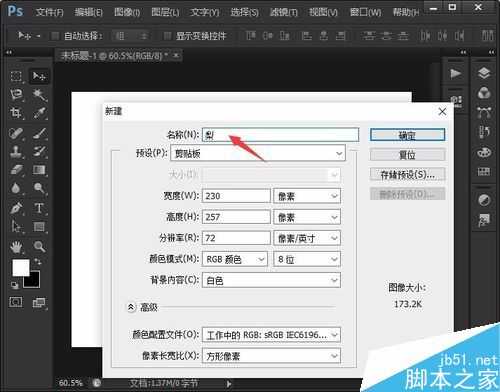The image size is (500, 392).
Task: Open the 文件(F) menu
Action: [x=50, y=12]
